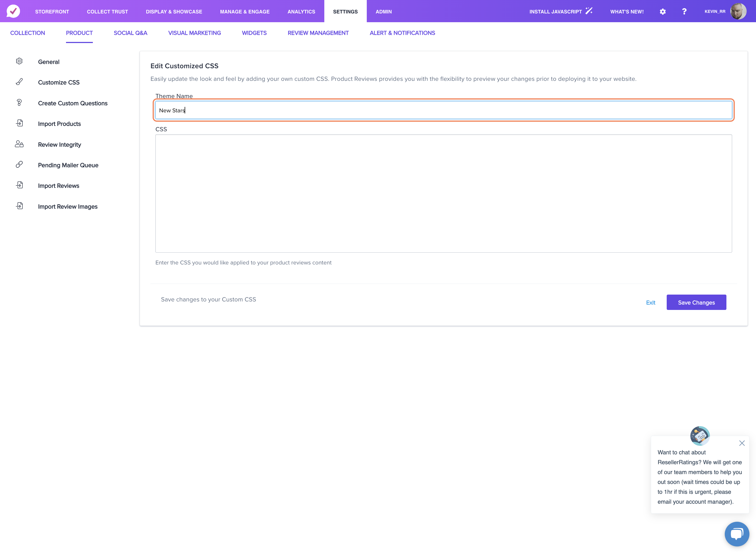Click the Theme Name input field

coord(443,110)
